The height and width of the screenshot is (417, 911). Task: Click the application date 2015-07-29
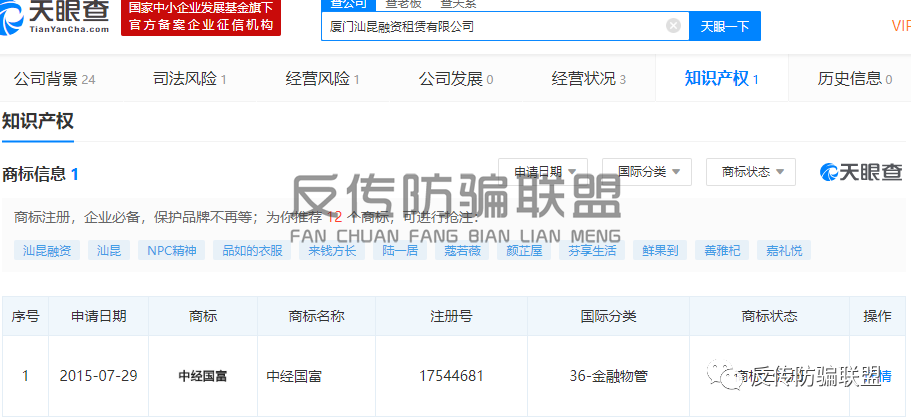coord(98,376)
